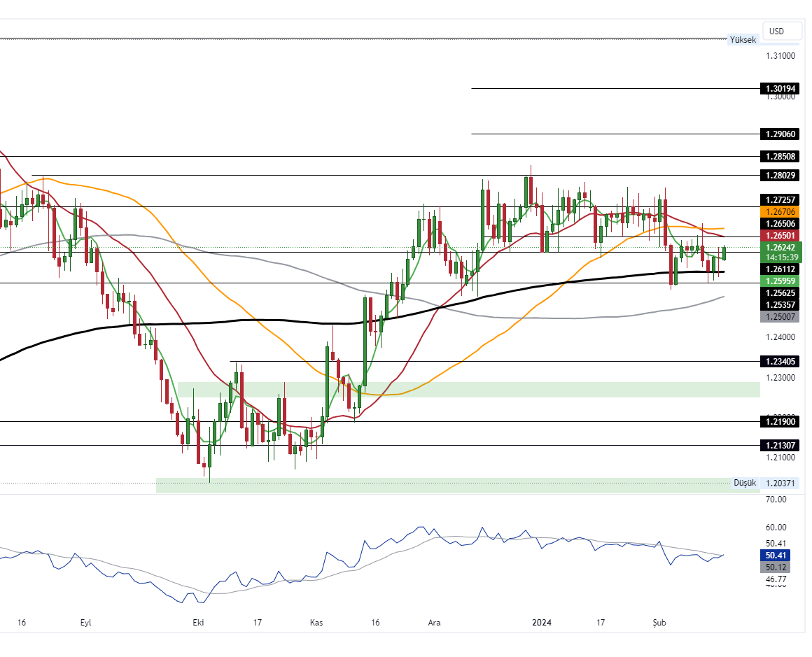
Task: Click the orange 1.26706 moving average label
Action: 780,212
